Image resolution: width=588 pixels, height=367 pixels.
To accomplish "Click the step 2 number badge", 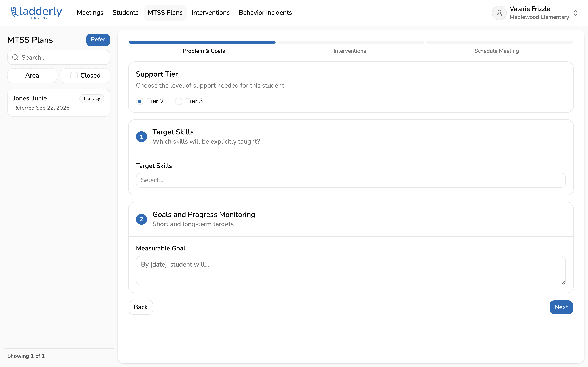I will 141,219.
